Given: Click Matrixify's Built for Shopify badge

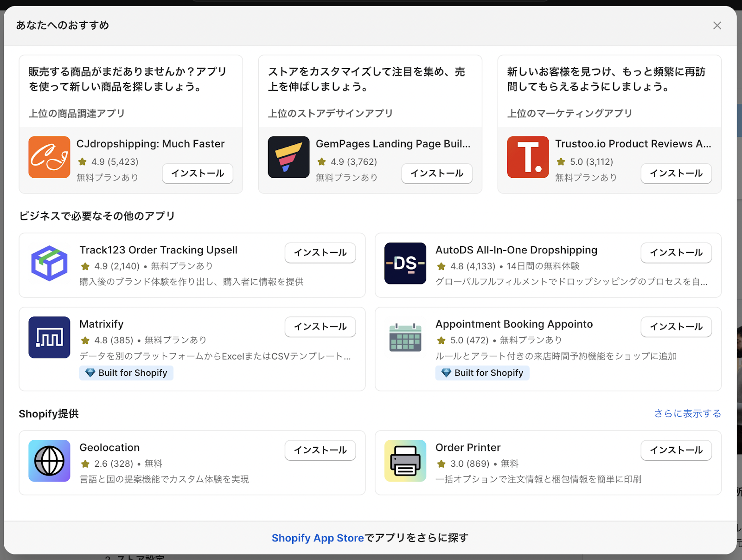Looking at the screenshot, I should pos(126,373).
